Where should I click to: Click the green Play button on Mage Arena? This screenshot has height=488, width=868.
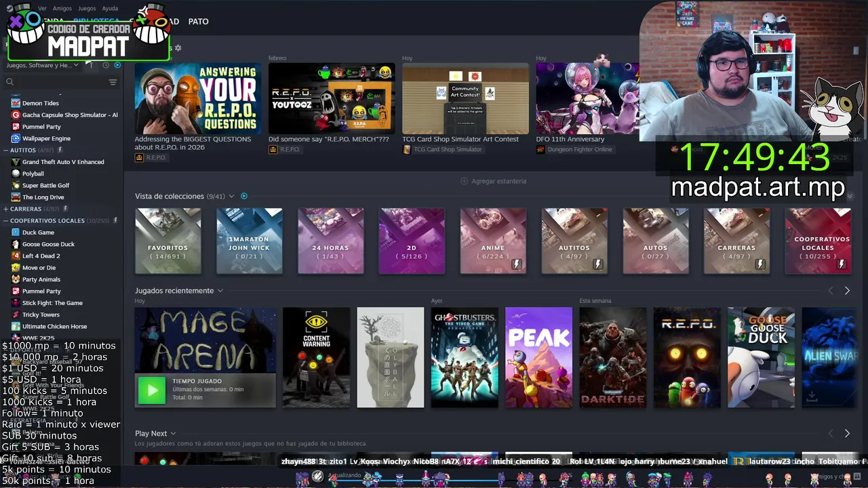click(152, 390)
